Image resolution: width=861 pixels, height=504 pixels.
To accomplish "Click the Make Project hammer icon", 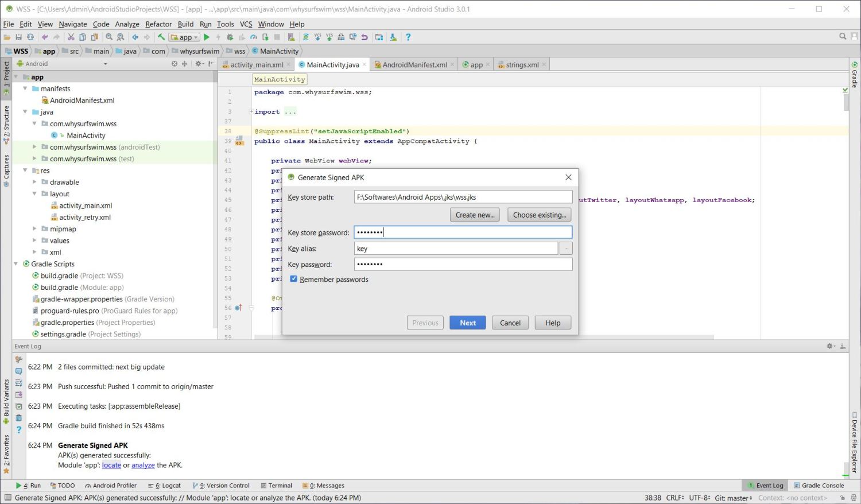I will 161,37.
